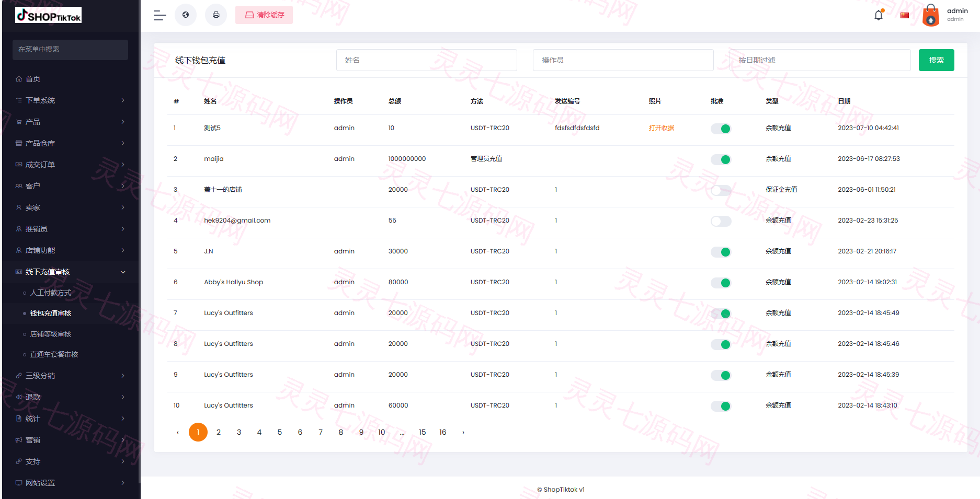The width and height of the screenshot is (980, 499).
Task: Click the 成交订单 money icon
Action: point(19,165)
